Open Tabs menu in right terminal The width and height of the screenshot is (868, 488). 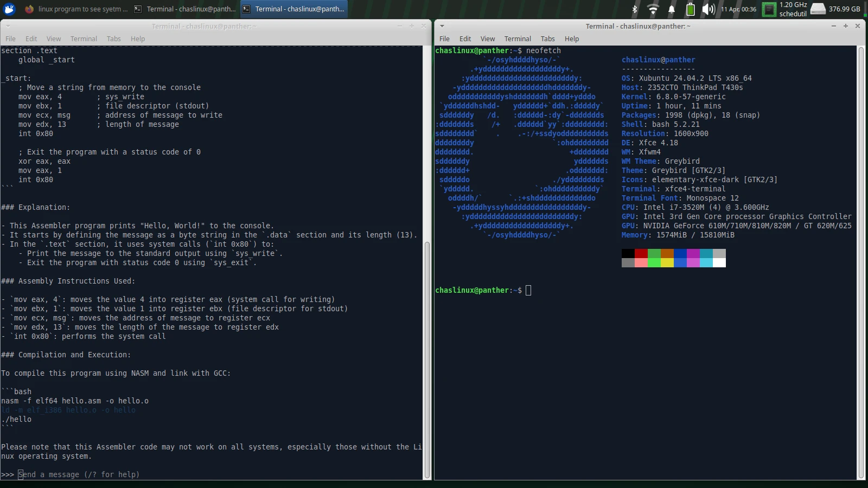click(548, 38)
